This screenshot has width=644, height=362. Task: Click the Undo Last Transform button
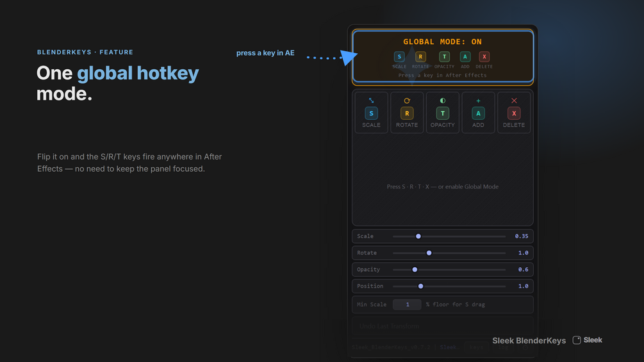[x=442, y=326]
